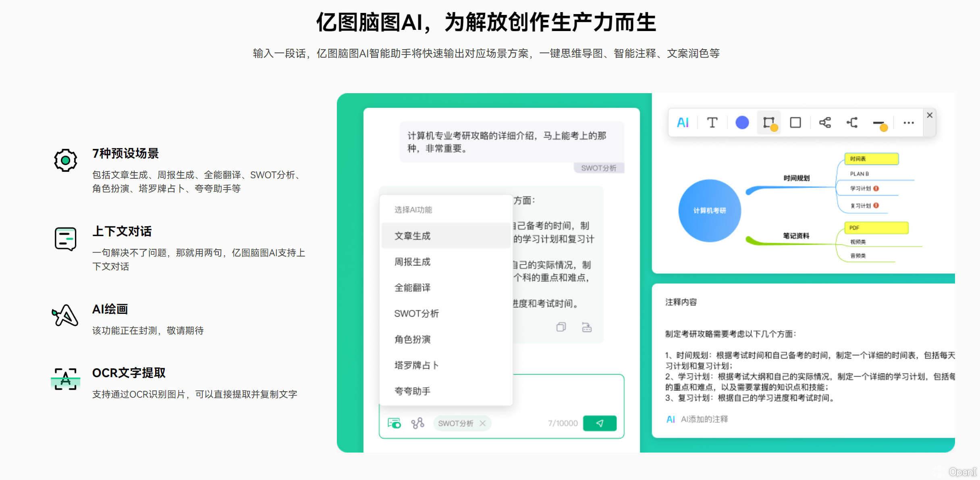Screen dimensions: 980x480
Task: Open the share icon in the toolbar
Action: [x=824, y=122]
